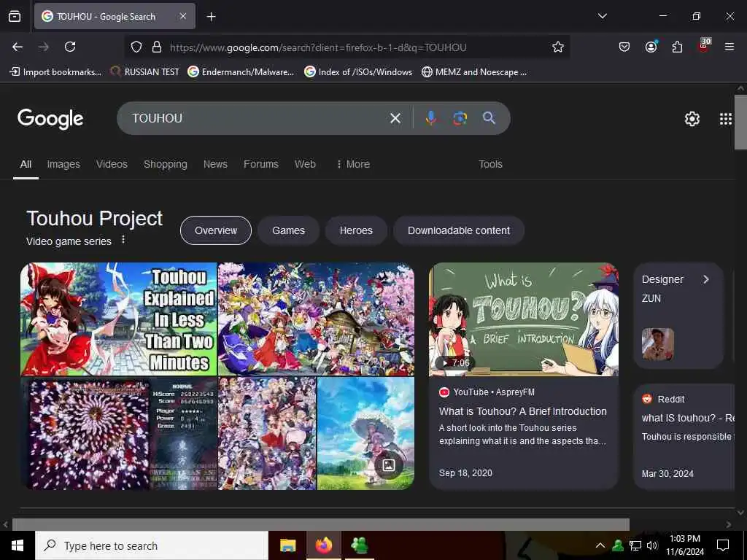Screen dimensions: 747x560
Task: Open the Google apps grid
Action: click(x=726, y=119)
